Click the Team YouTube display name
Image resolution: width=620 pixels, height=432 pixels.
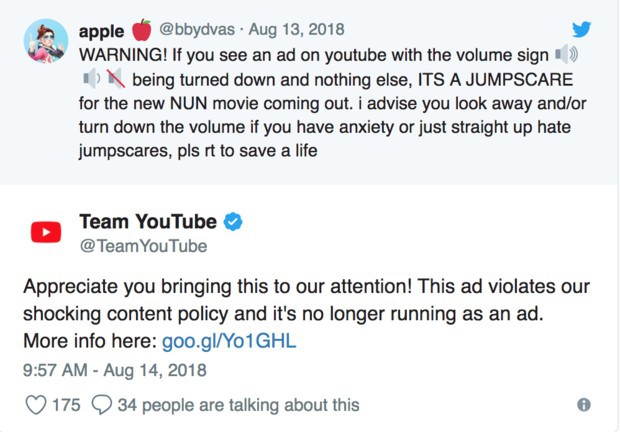click(147, 221)
